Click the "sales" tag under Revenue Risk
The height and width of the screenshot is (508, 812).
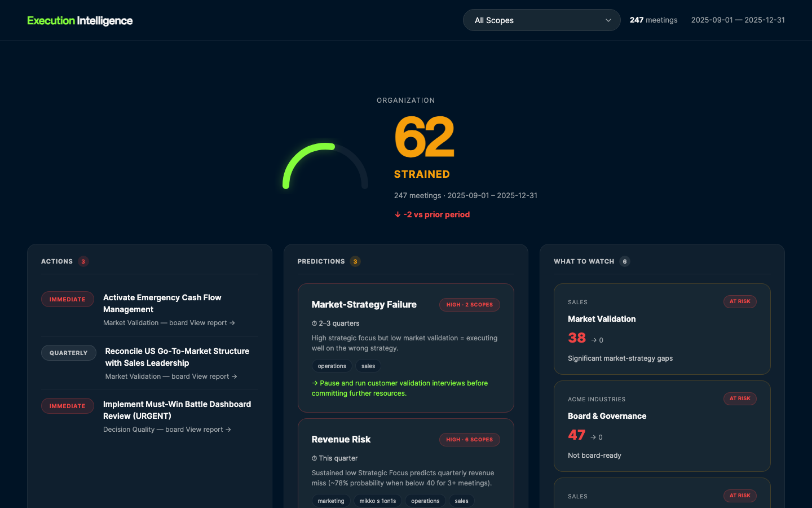(x=461, y=501)
